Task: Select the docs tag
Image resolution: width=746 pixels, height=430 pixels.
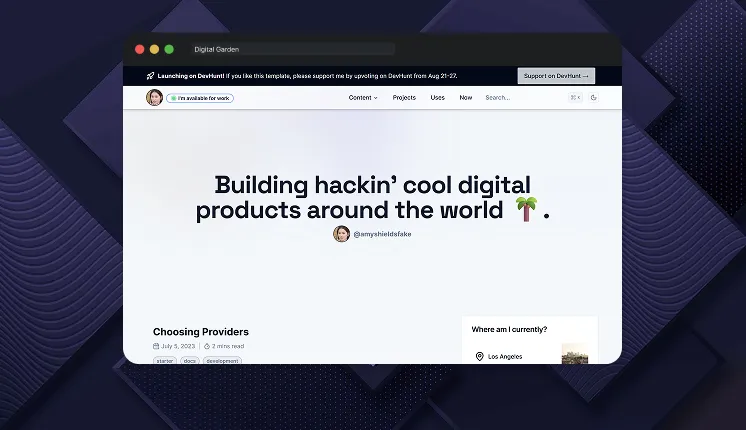Action: pyautogui.click(x=189, y=361)
